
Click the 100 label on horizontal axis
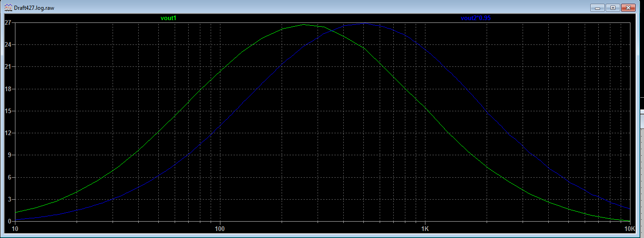[x=220, y=229]
